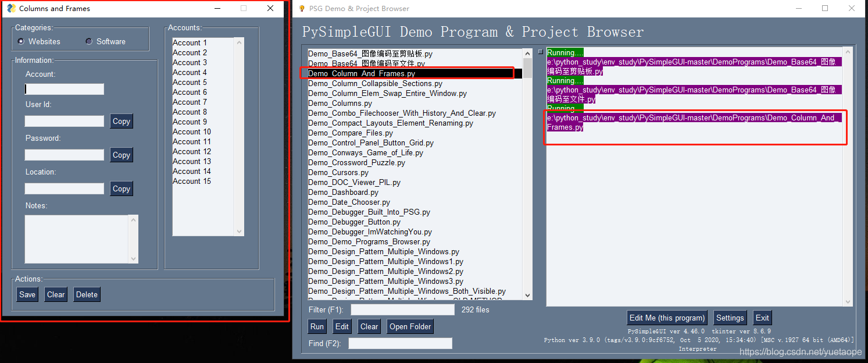This screenshot has height=363, width=868.
Task: Select Demo_Compare_Files.py
Action: pyautogui.click(x=415, y=133)
